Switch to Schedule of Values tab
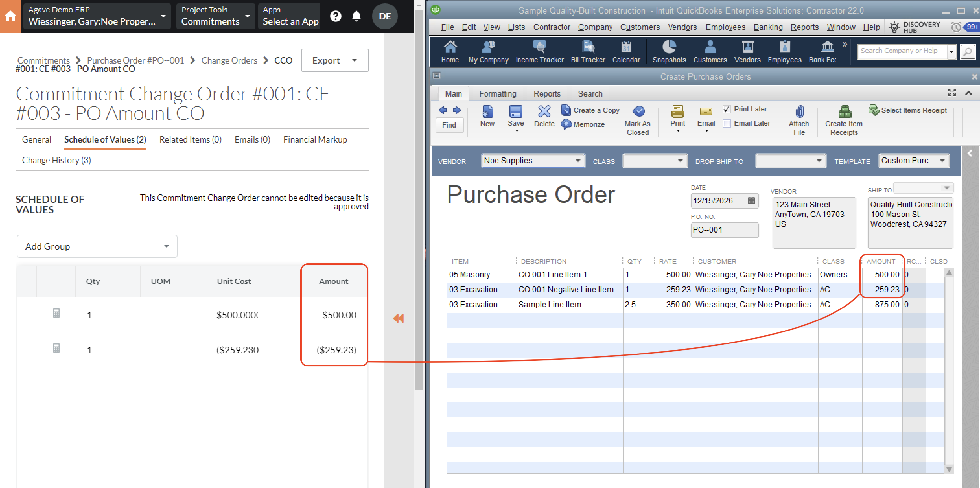Viewport: 980px width, 488px height. [x=104, y=139]
